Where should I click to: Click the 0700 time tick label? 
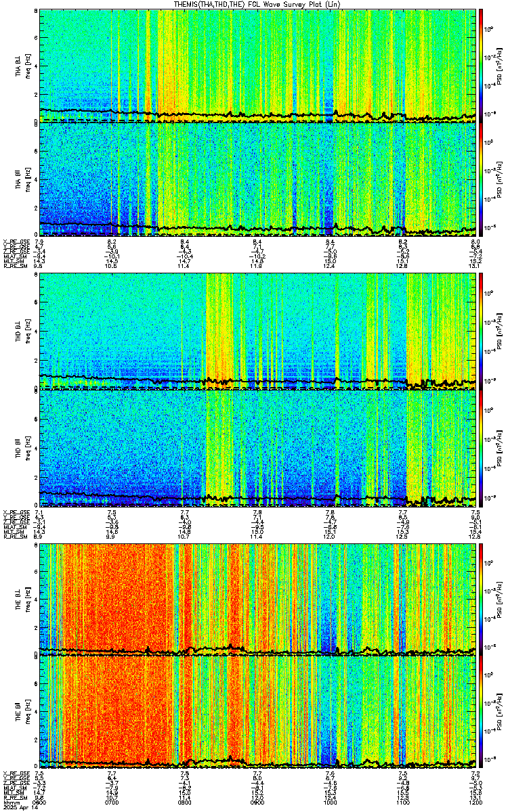click(112, 803)
